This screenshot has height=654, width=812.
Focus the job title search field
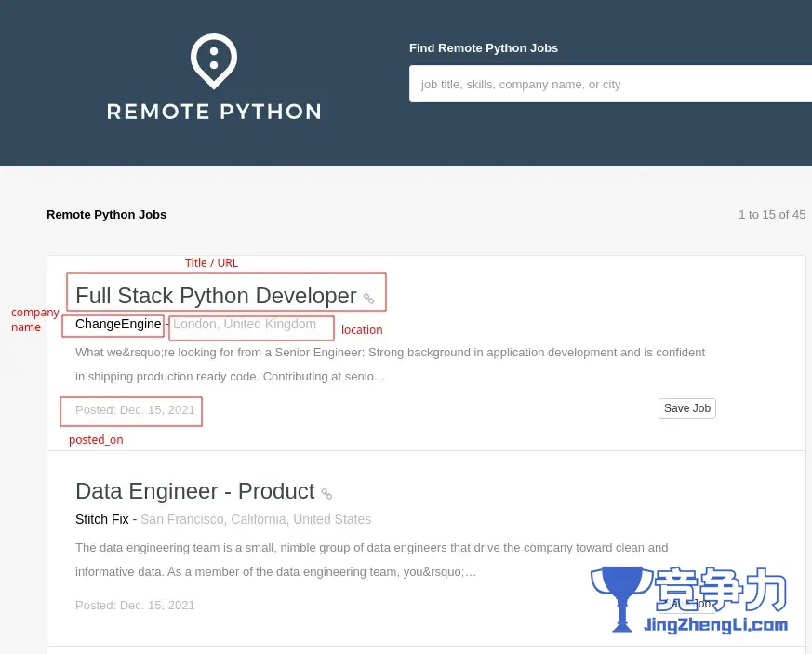[610, 84]
